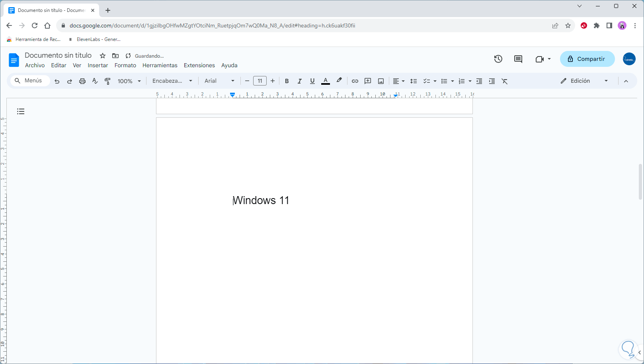Screen dimensions: 644x364
Task: Click the undo arrow in the toolbar
Action: point(57,81)
